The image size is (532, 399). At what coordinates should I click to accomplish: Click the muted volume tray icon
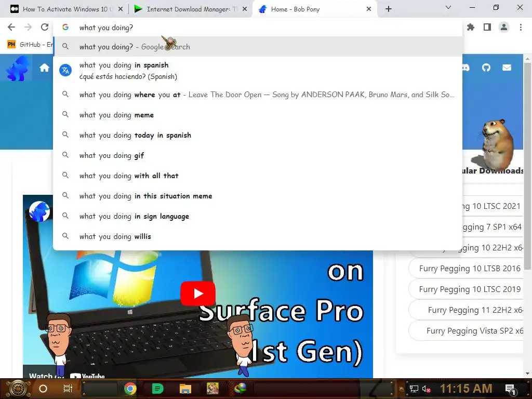[426, 389]
